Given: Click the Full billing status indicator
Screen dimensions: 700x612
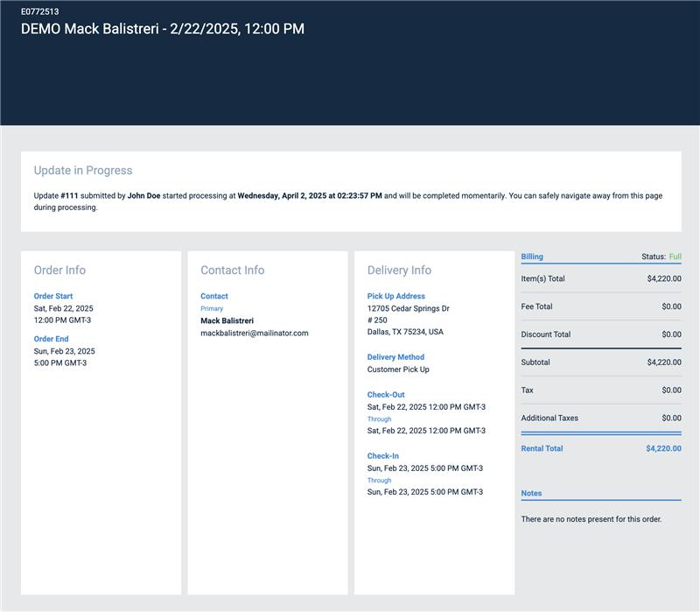Looking at the screenshot, I should click(x=675, y=257).
